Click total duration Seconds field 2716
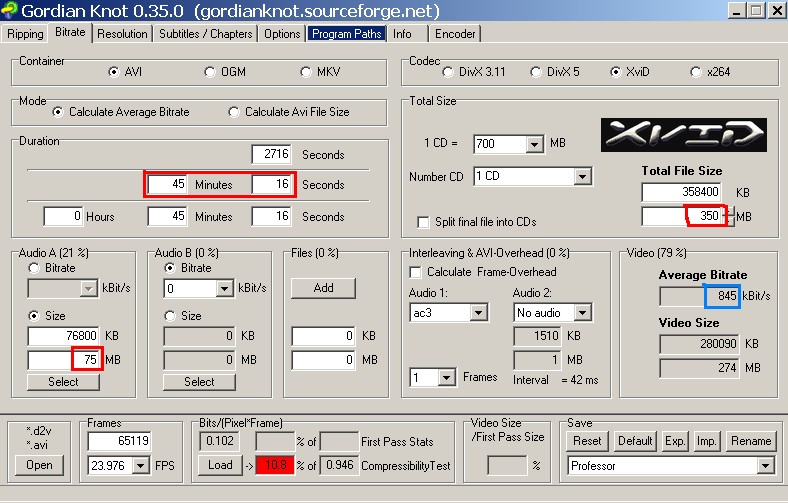 pos(271,154)
